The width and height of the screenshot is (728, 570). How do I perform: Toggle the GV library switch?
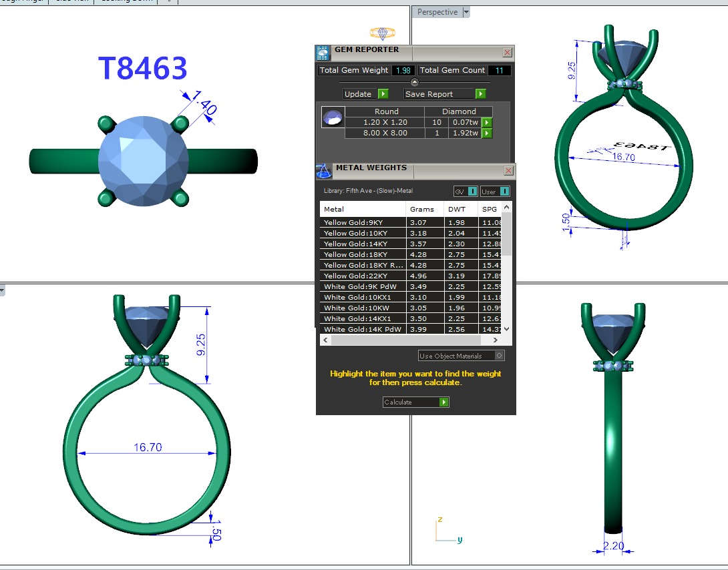[472, 192]
